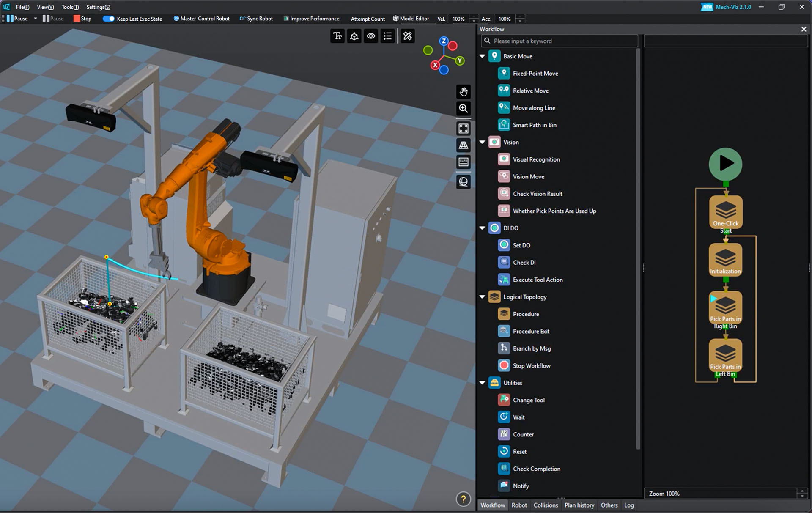
Task: Collapse the Utilities category
Action: pyautogui.click(x=482, y=383)
